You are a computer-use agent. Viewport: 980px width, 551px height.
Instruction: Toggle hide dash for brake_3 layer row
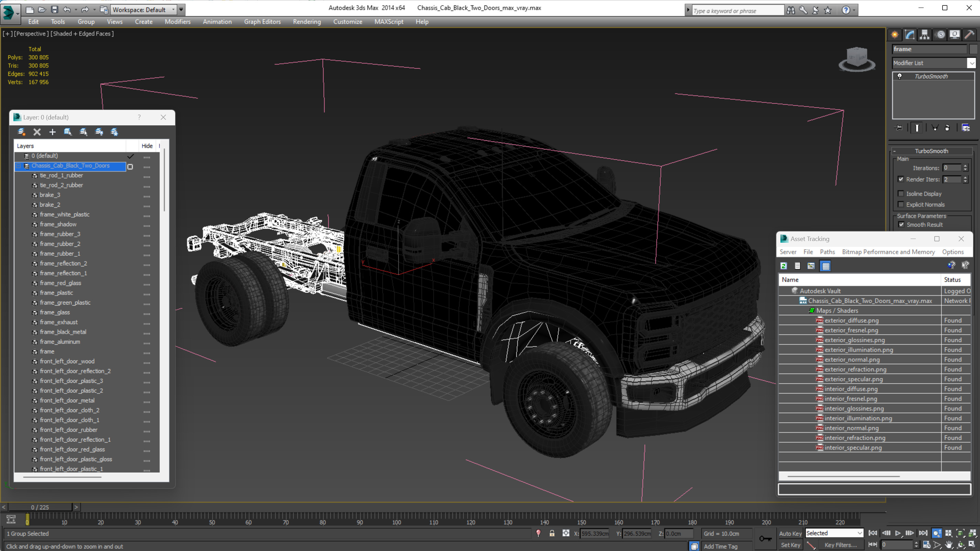point(147,196)
